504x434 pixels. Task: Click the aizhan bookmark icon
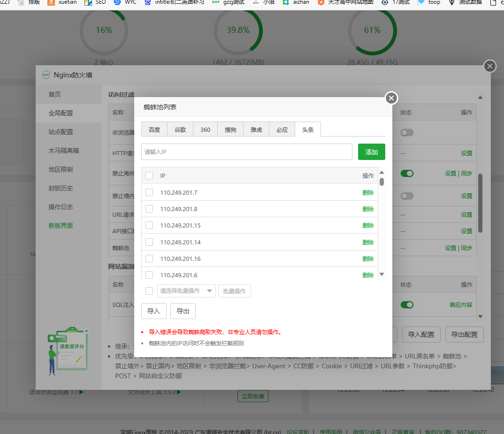pos(285,2)
